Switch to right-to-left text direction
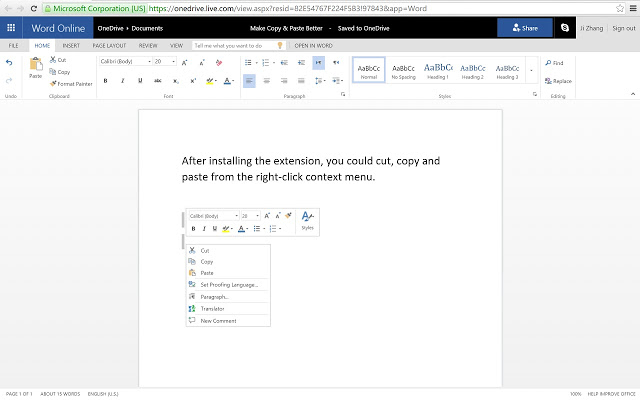 [x=336, y=62]
